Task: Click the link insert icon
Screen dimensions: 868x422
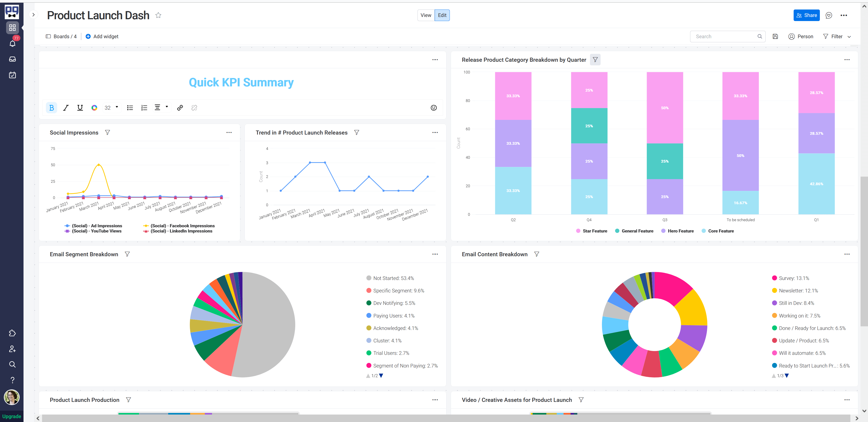Action: (180, 107)
